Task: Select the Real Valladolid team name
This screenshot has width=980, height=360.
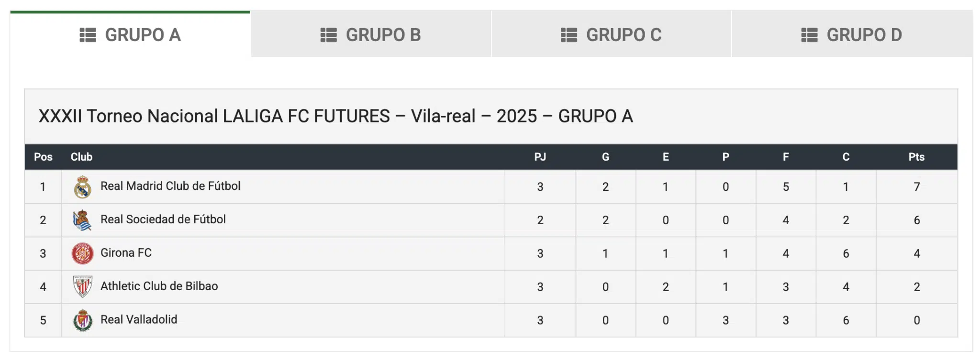Action: pos(139,319)
